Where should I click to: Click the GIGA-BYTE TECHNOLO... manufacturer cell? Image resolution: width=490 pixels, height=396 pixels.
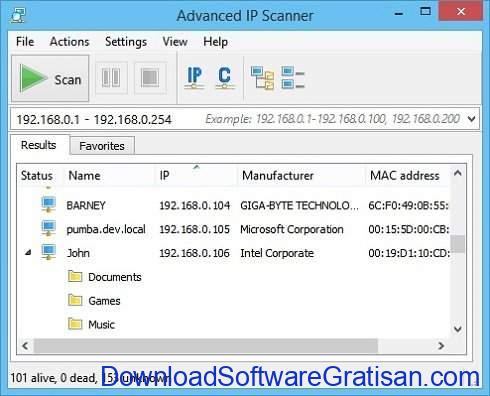pyautogui.click(x=299, y=205)
